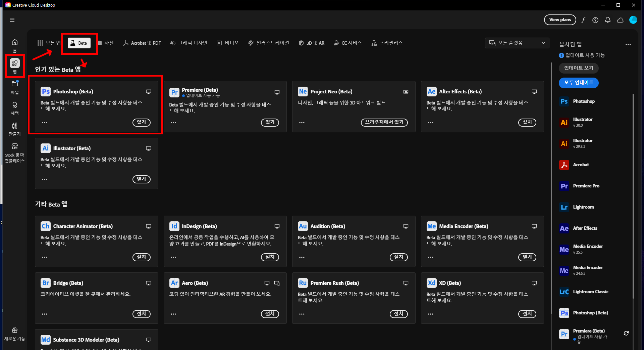Open the Create (만들기) sidebar item
Image resolution: width=644 pixels, height=350 pixels.
15,129
